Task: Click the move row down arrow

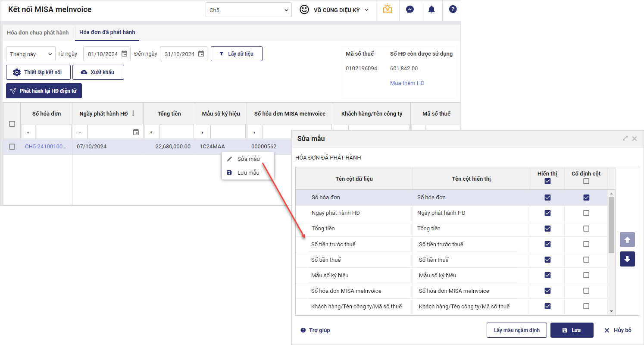Action: click(627, 259)
